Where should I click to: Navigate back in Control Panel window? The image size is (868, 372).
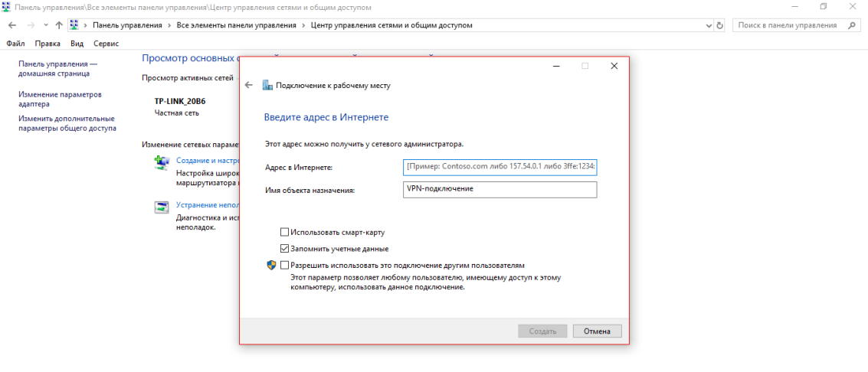13,25
